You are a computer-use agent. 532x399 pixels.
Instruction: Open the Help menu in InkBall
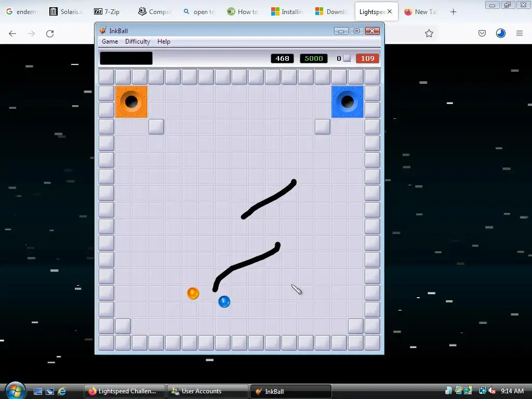click(x=164, y=42)
